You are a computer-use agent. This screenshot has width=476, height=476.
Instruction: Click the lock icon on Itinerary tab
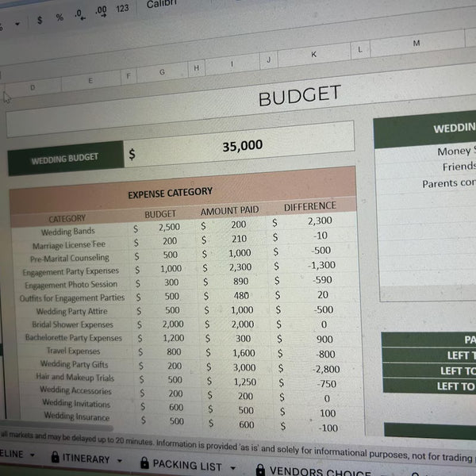click(x=55, y=458)
